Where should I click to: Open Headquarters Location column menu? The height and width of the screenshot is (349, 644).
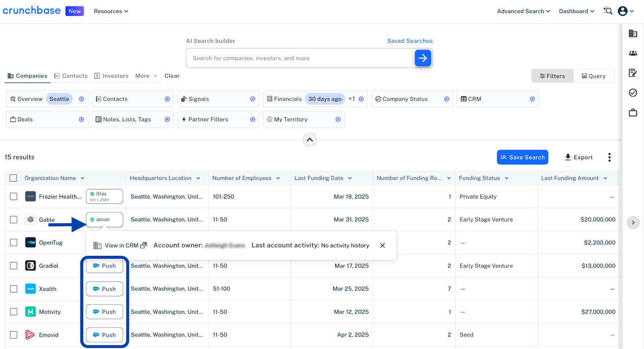pyautogui.click(x=198, y=178)
